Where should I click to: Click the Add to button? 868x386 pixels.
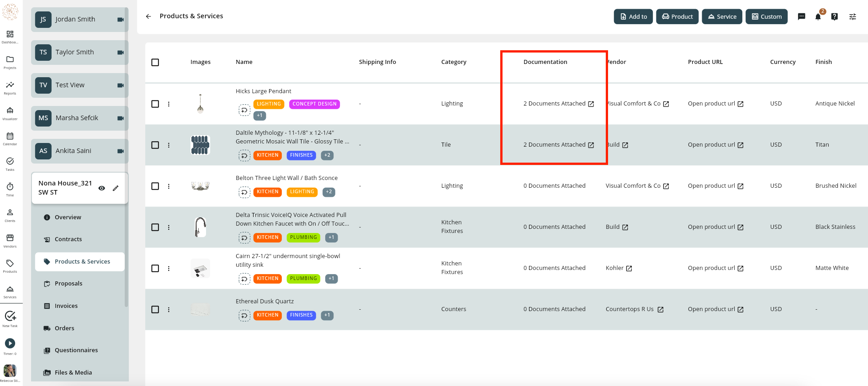(x=633, y=16)
